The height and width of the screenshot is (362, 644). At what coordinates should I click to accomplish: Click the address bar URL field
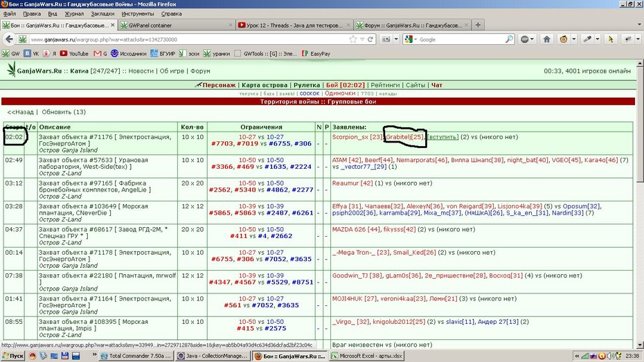pos(188,39)
